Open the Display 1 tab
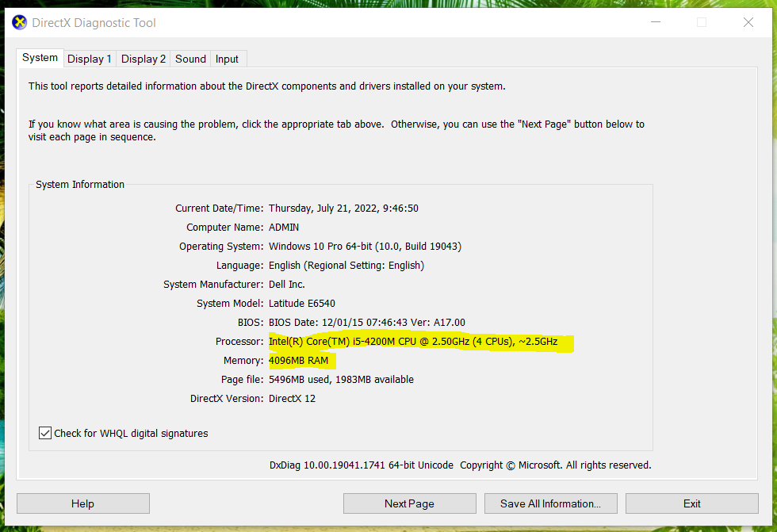Image resolution: width=777 pixels, height=532 pixels. (89, 59)
